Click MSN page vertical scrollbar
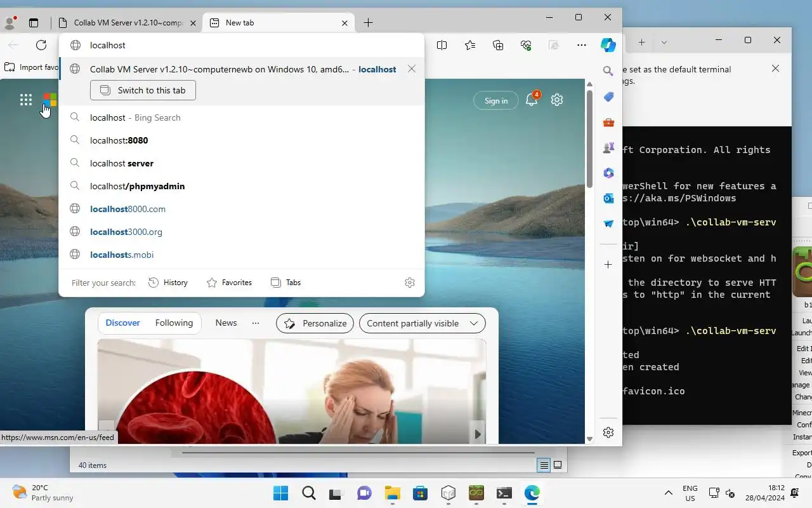Image resolution: width=812 pixels, height=508 pixels. (589, 138)
